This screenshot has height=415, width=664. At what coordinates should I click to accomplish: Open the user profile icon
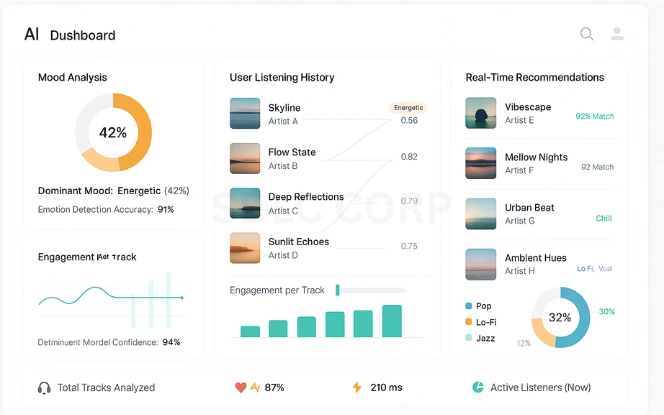pos(617,34)
